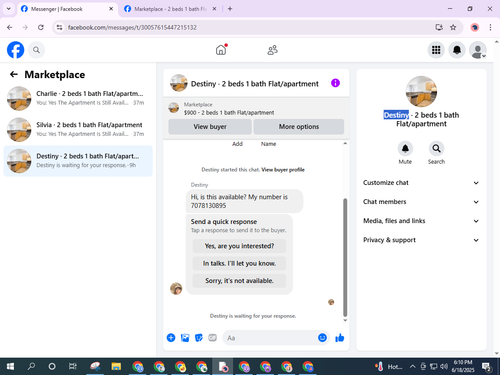Bookmark this page with star icon
500x375 pixels.
click(x=453, y=27)
